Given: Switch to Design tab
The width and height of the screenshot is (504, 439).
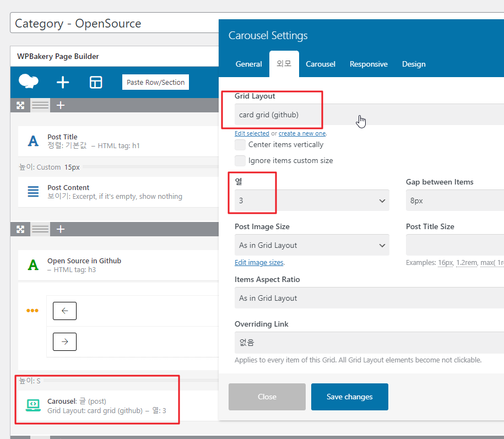Looking at the screenshot, I should 414,64.
